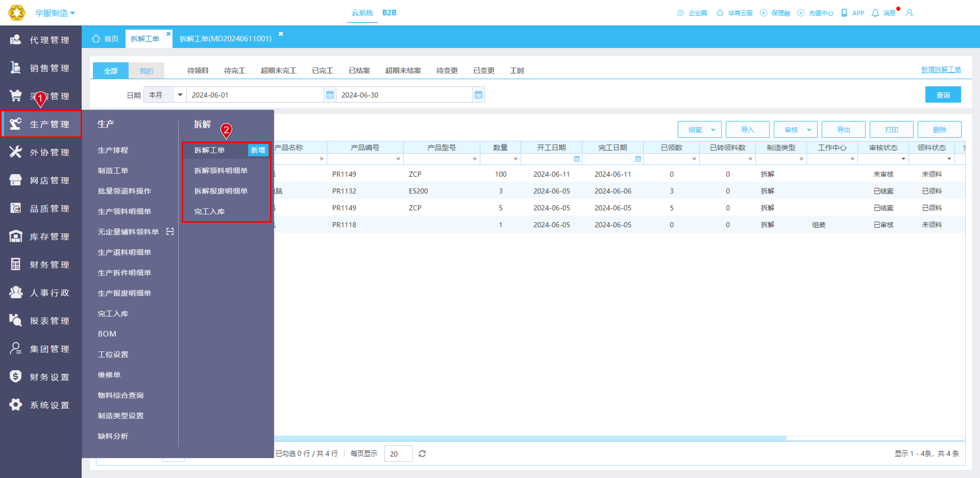Click the user profile icon in header
The height and width of the screenshot is (478, 980).
910,13
